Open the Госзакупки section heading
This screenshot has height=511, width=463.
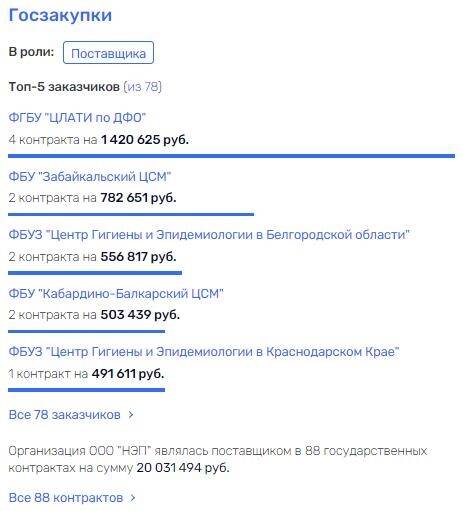(60, 16)
